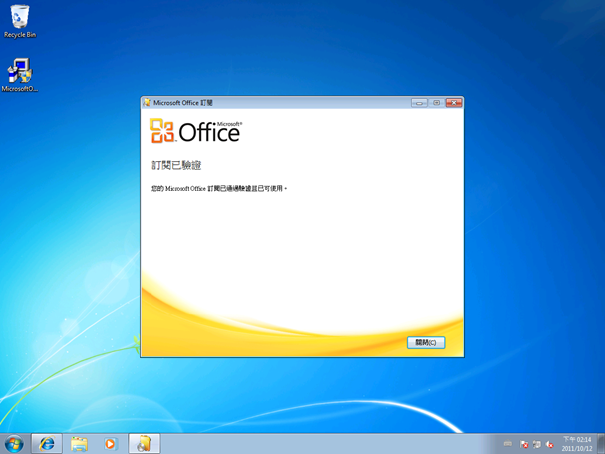Open the Recycle Bin desktop icon
The image size is (605, 454).
click(x=20, y=22)
